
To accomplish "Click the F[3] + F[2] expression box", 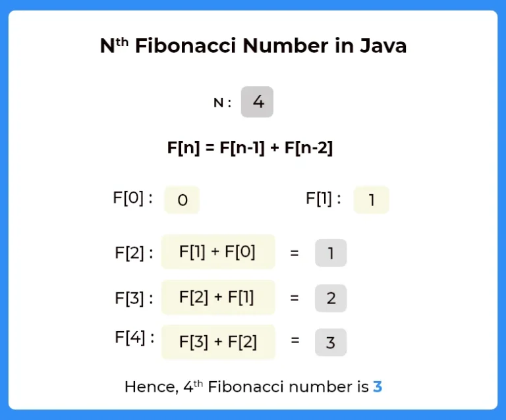I will pos(218,342).
